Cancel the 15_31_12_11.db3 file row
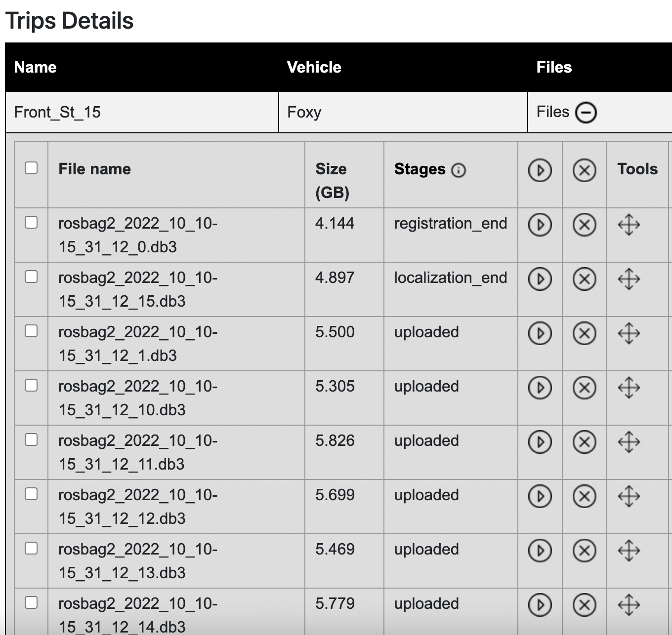Screen dimensions: 672x635 coord(584,442)
